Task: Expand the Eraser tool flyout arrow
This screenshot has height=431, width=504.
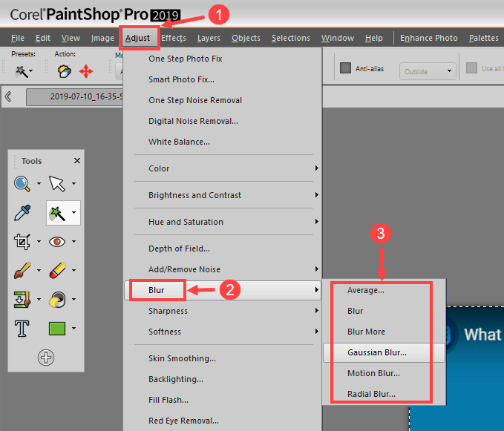Action: pos(74,271)
